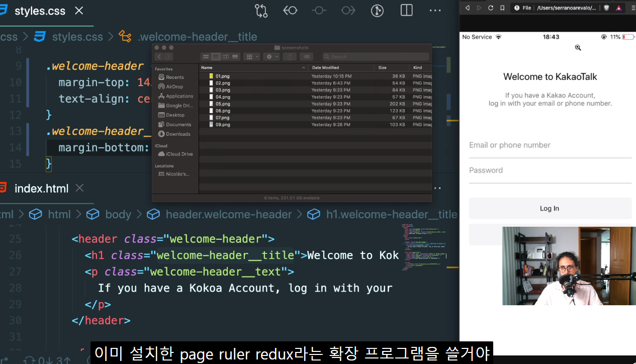
Task: Switch Finder to icon view
Action: click(x=205, y=57)
